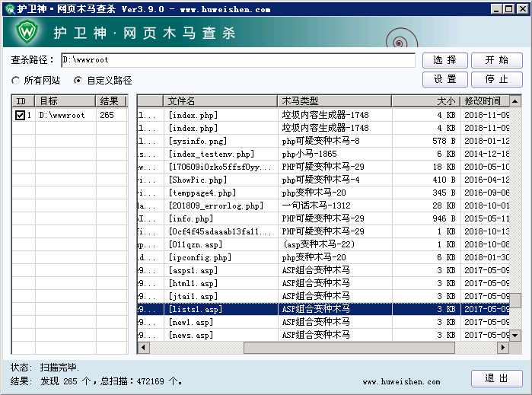Sort by 大小 column header

click(x=425, y=101)
